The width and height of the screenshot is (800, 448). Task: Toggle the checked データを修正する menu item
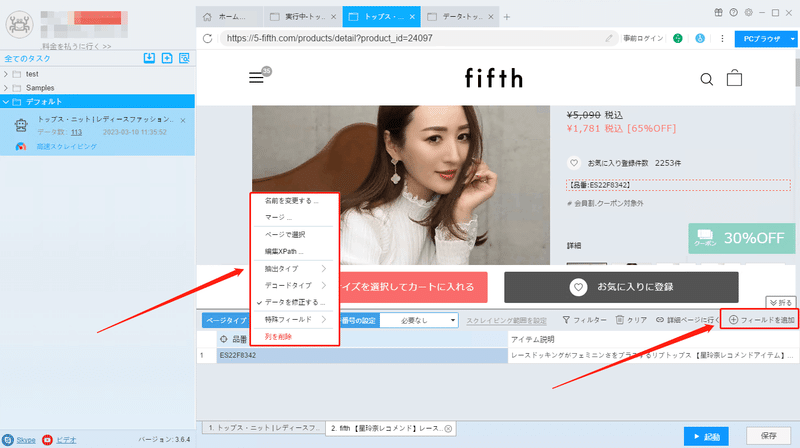tap(293, 303)
